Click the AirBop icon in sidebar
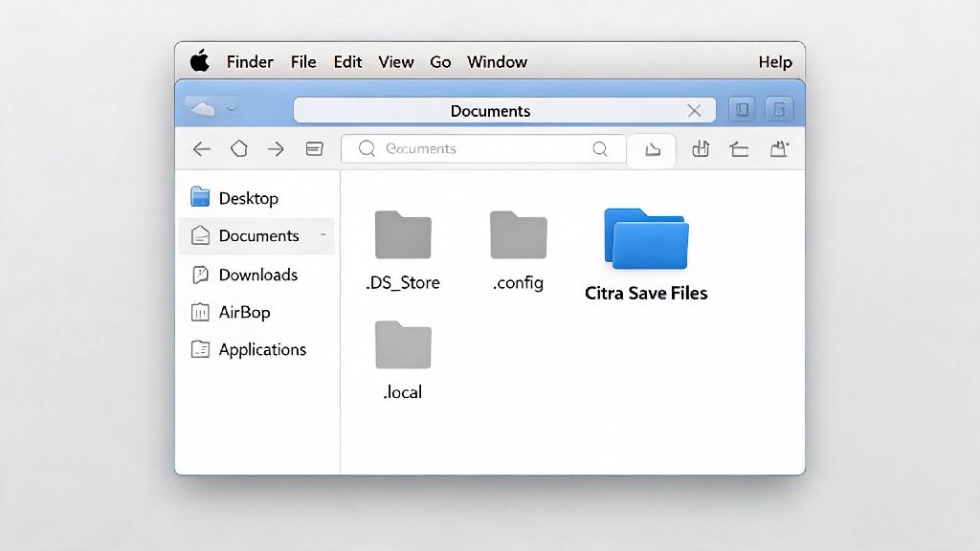This screenshot has width=980, height=551. click(x=200, y=312)
